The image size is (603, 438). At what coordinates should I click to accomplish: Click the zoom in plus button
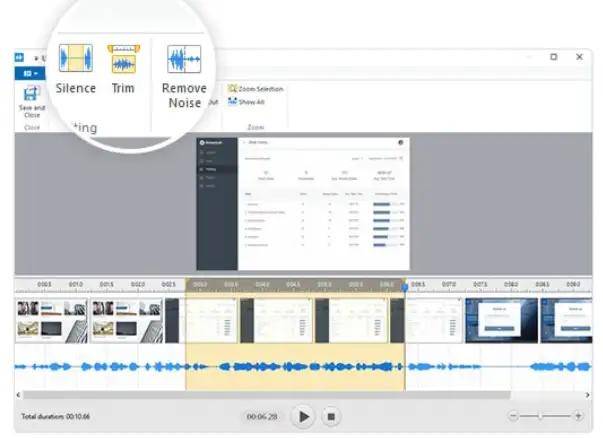(577, 415)
